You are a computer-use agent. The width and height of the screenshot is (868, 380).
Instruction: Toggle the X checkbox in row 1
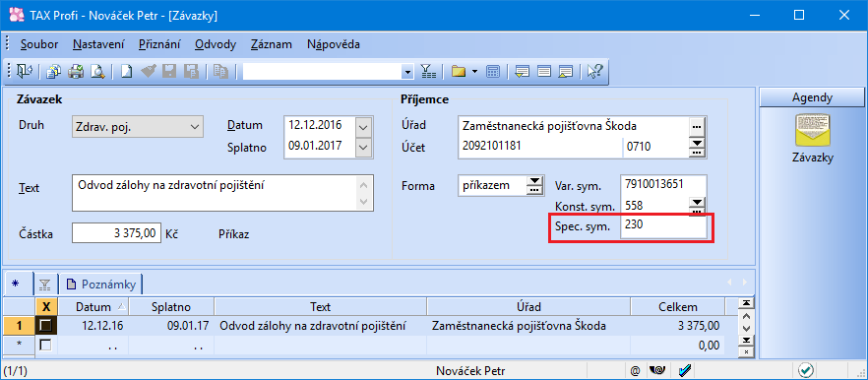point(45,326)
